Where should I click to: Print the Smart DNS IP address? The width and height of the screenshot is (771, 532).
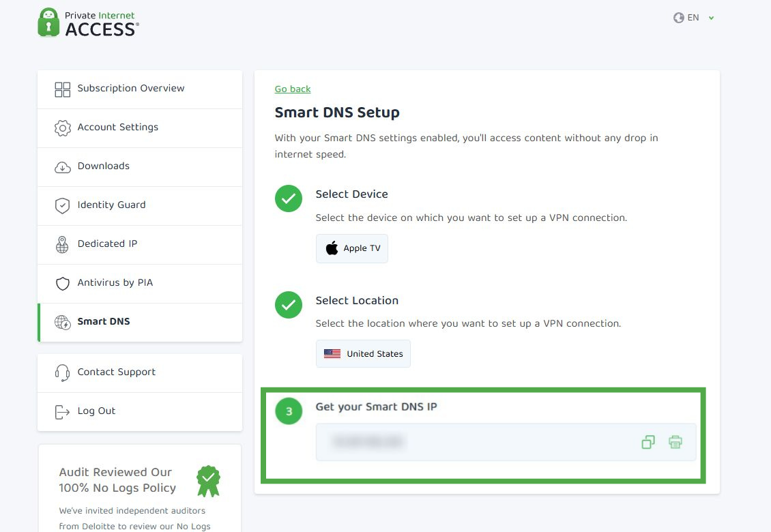click(x=675, y=442)
